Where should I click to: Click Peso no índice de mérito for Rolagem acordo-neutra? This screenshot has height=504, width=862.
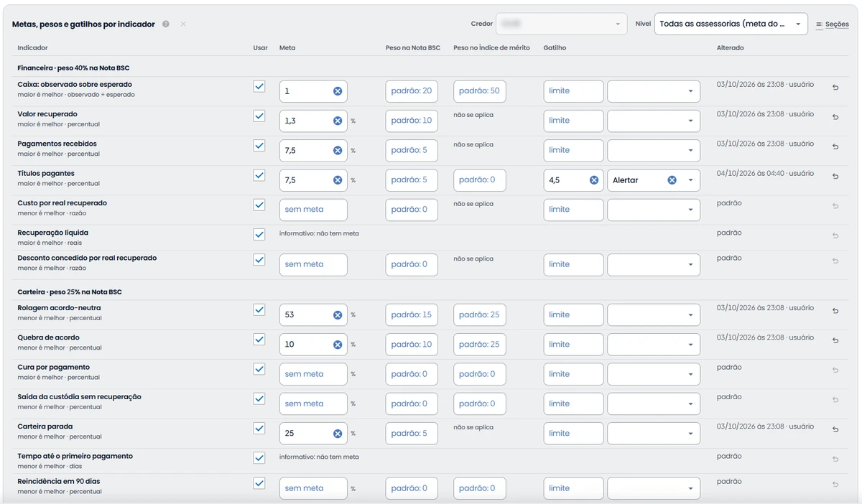click(480, 315)
